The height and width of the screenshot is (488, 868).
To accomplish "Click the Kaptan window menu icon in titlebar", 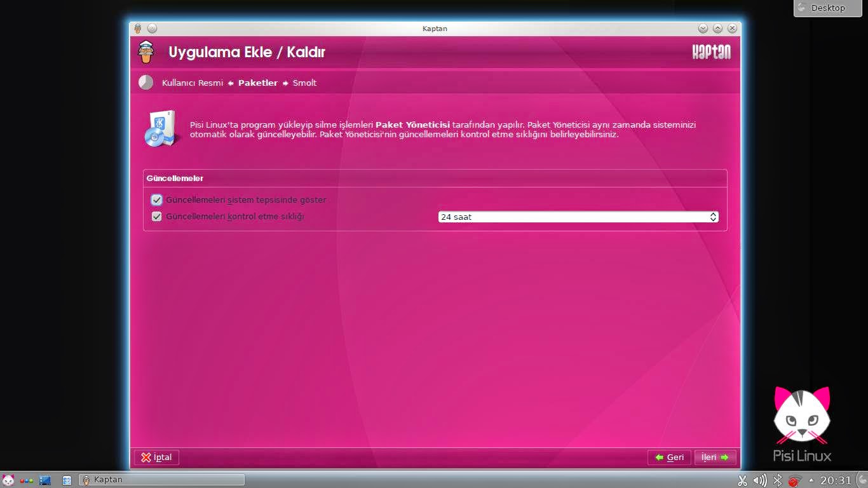I will click(x=138, y=29).
